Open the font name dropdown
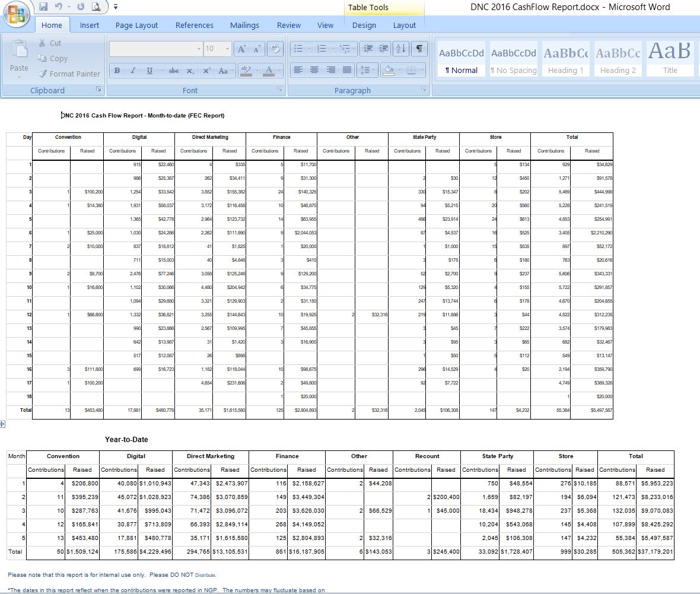The height and width of the screenshot is (594, 700). tap(199, 49)
